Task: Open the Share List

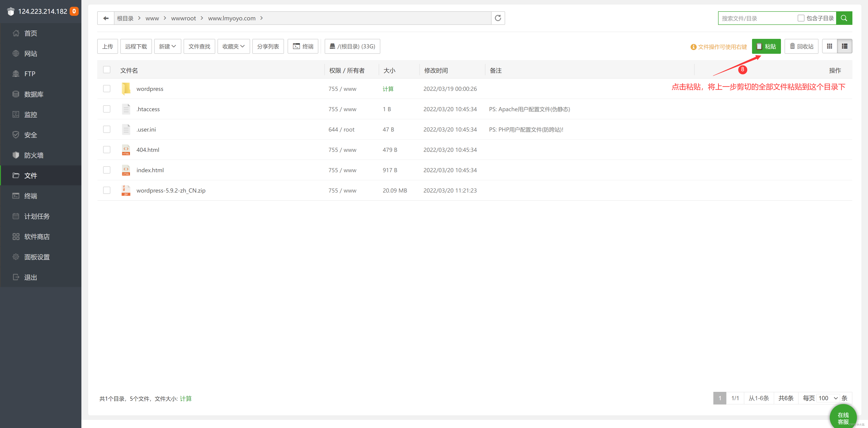Action: click(x=268, y=46)
